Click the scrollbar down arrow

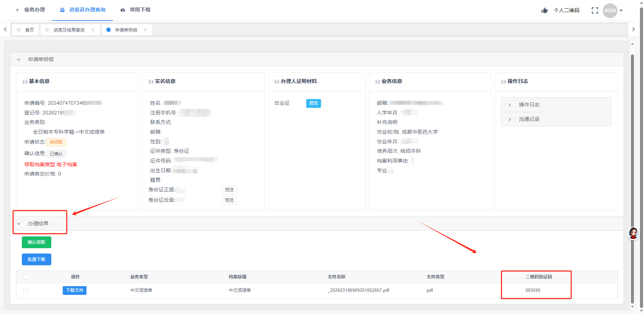coord(632,306)
